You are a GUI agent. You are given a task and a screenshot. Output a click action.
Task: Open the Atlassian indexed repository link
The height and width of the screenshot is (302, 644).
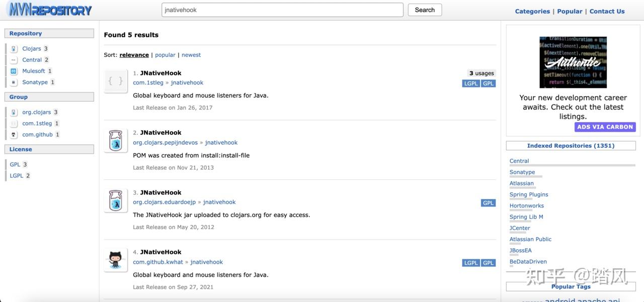point(521,183)
